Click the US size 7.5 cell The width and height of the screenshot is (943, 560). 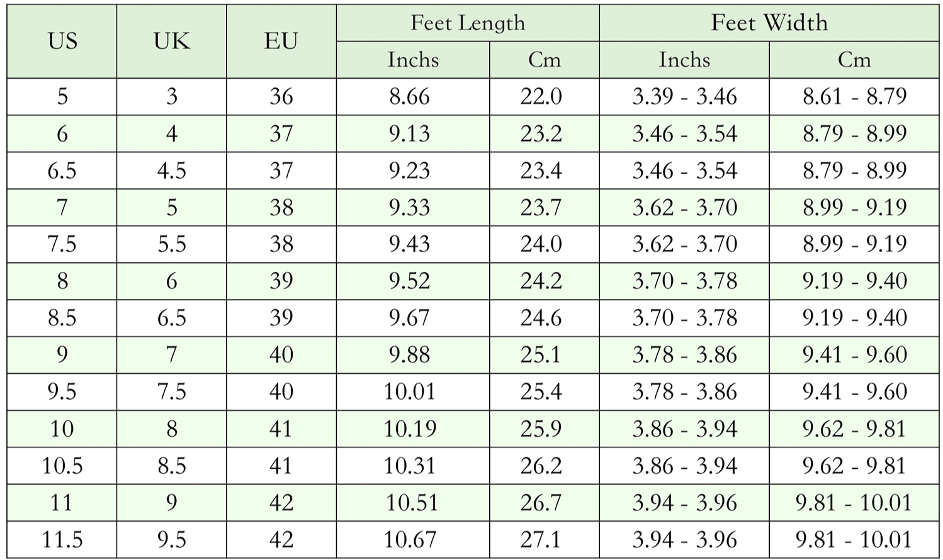62,244
